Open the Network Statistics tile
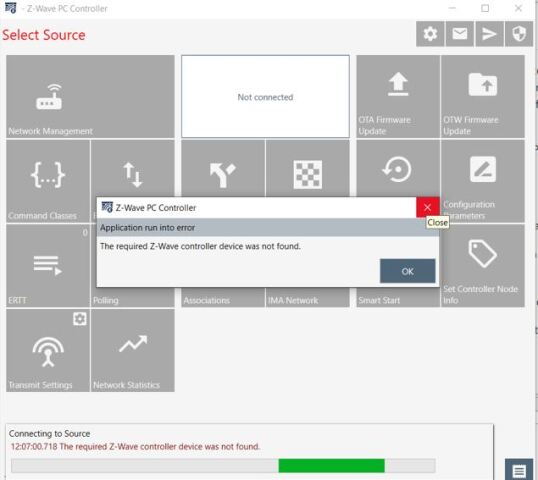 pyautogui.click(x=133, y=350)
